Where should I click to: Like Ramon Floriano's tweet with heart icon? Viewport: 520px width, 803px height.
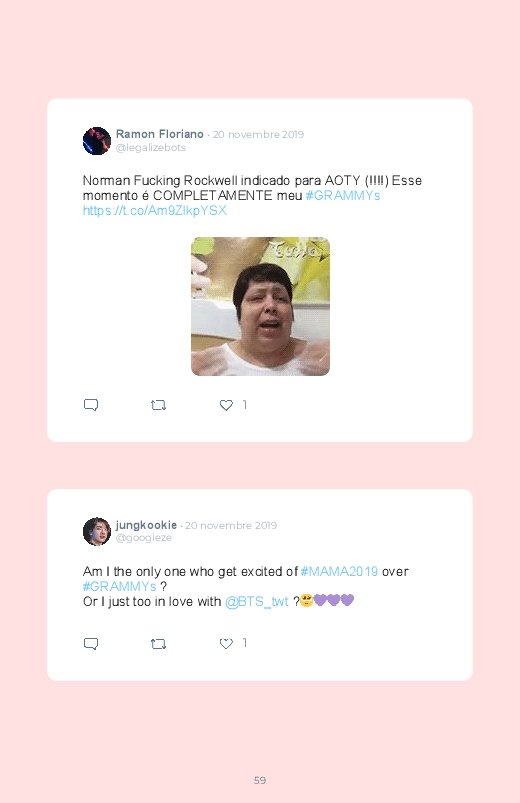pos(226,405)
